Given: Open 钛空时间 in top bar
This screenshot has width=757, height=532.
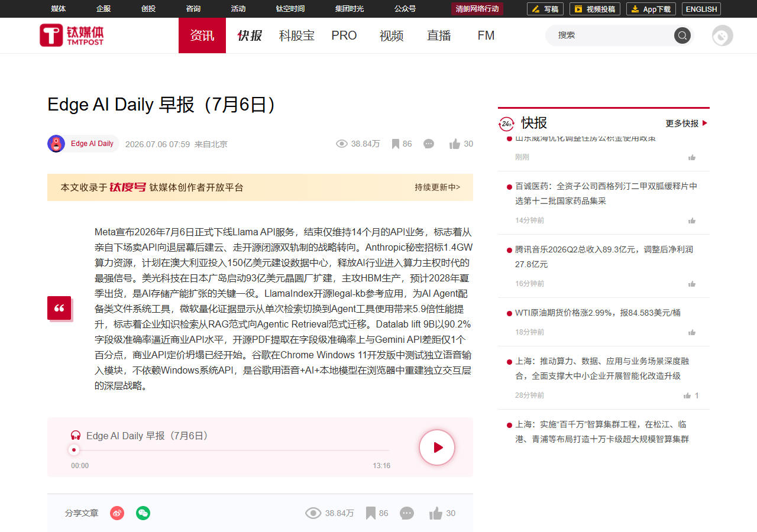Looking at the screenshot, I should coord(290,9).
